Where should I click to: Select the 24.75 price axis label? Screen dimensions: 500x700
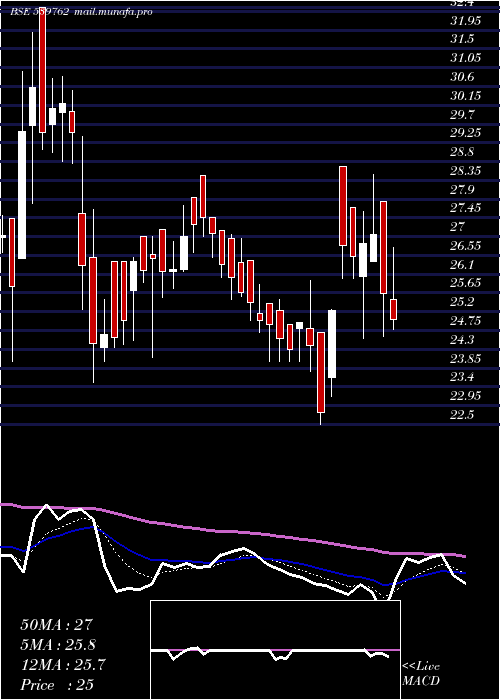click(465, 321)
